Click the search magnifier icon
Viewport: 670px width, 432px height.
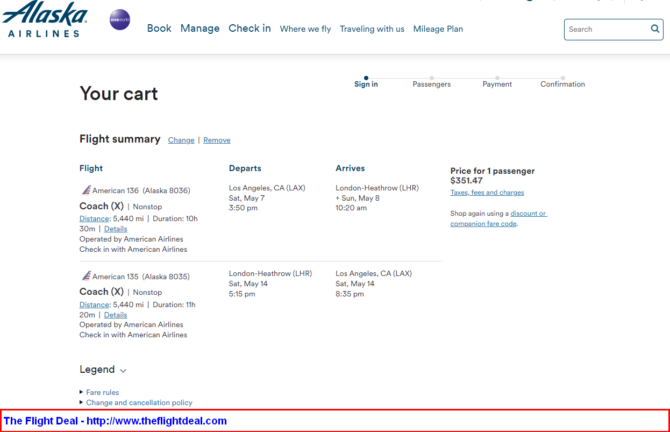(x=655, y=29)
